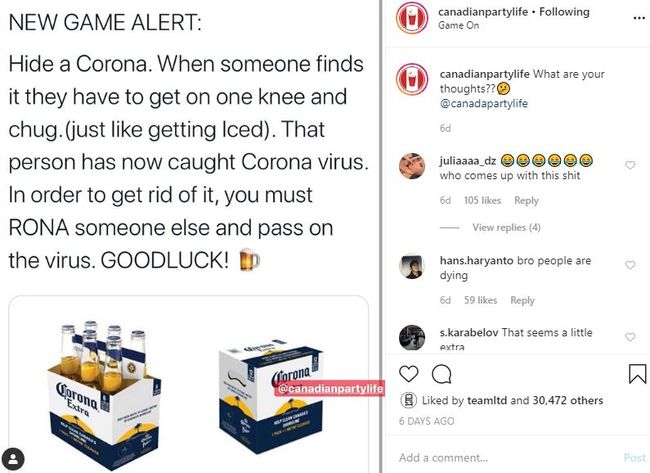
Task: Open the three-dot more options menu
Action: click(x=639, y=18)
